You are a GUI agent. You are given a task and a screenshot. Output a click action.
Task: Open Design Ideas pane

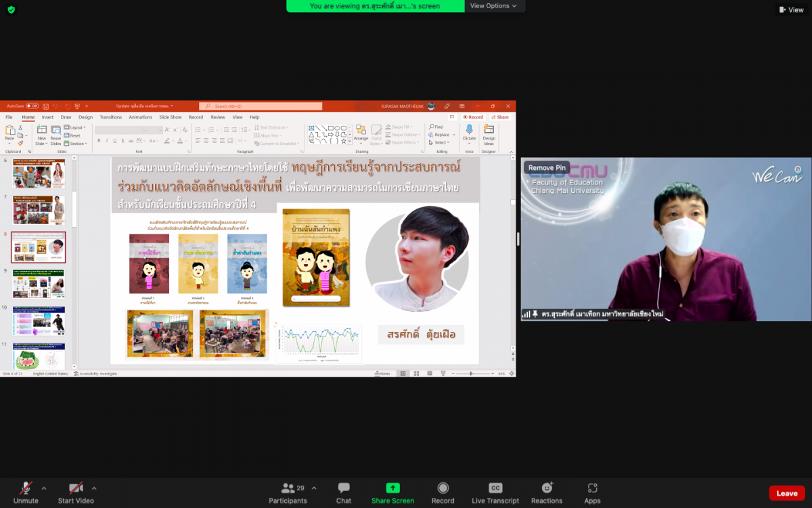pos(489,134)
